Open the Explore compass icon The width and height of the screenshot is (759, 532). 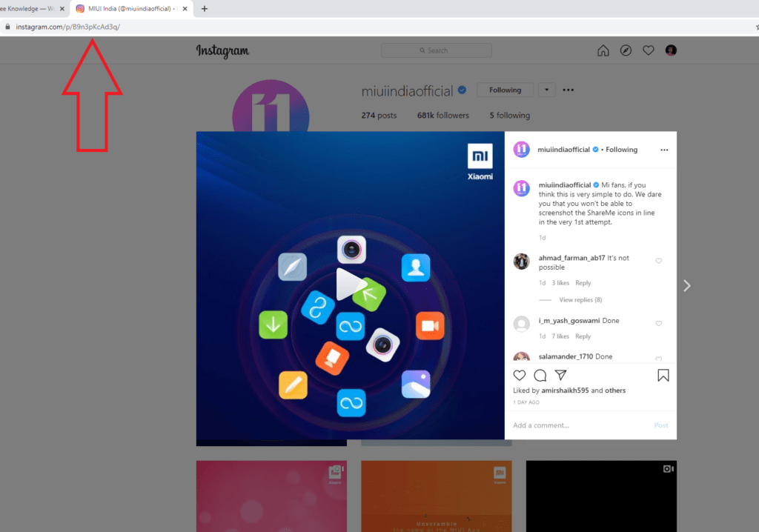point(626,50)
